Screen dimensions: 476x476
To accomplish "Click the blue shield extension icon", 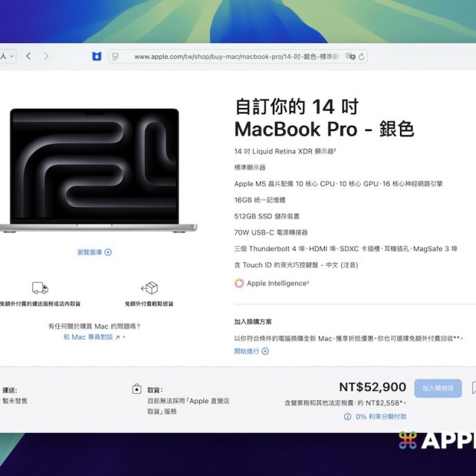I will click(x=96, y=57).
